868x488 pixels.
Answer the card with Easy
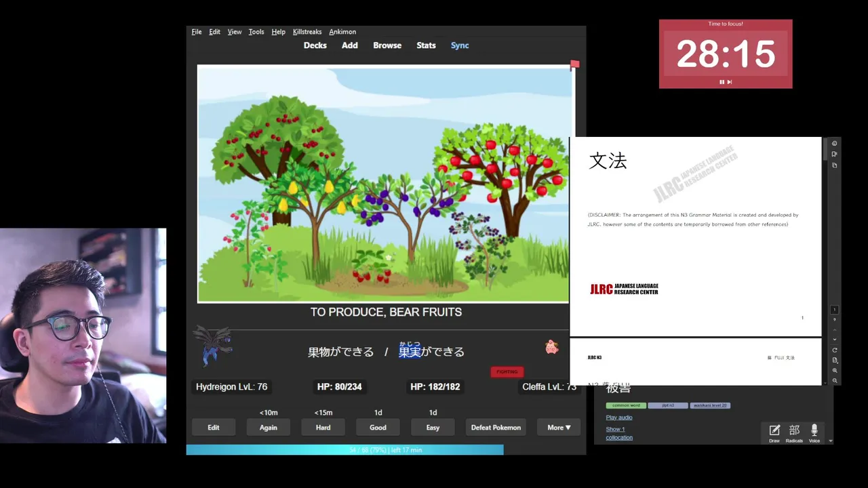click(433, 428)
